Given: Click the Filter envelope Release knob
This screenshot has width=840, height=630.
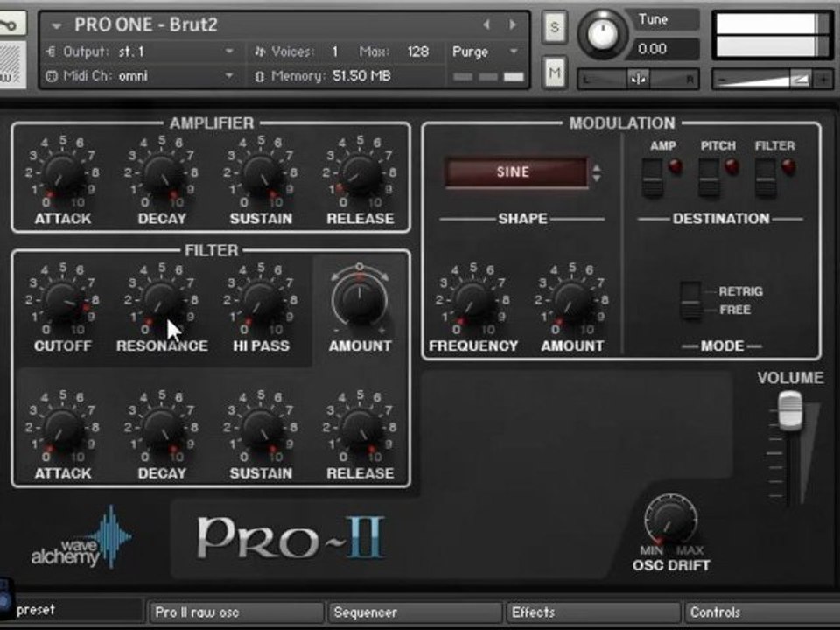Looking at the screenshot, I should [360, 428].
